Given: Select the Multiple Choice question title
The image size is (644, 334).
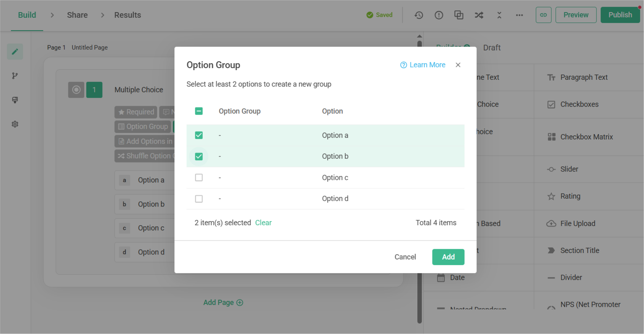Looking at the screenshot, I should (139, 90).
